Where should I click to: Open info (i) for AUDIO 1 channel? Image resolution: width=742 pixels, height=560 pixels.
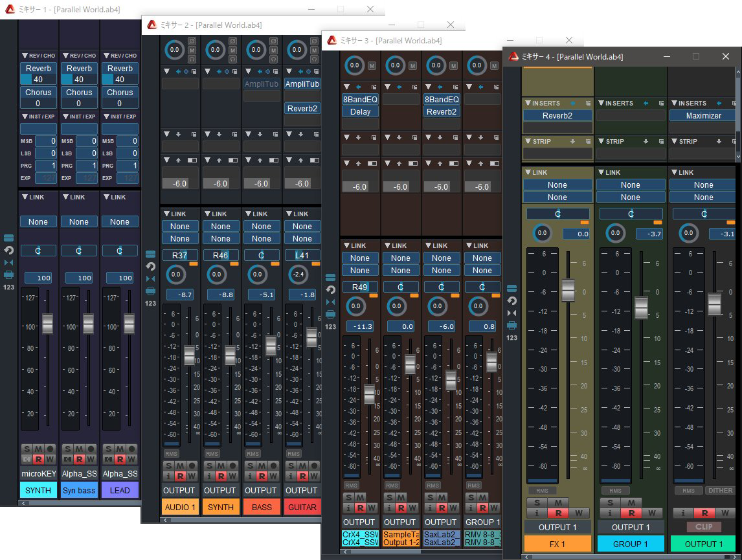click(168, 476)
